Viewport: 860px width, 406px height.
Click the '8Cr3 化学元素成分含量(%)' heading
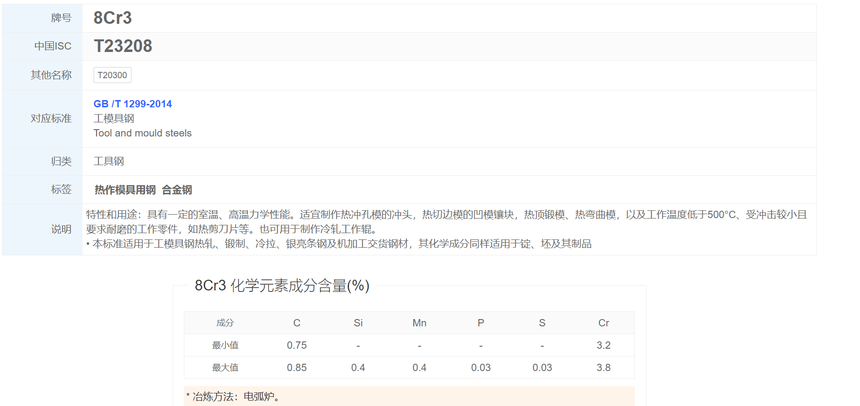point(281,286)
